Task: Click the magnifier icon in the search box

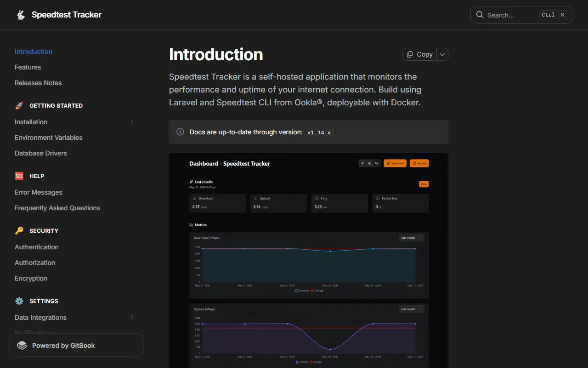Action: (480, 15)
